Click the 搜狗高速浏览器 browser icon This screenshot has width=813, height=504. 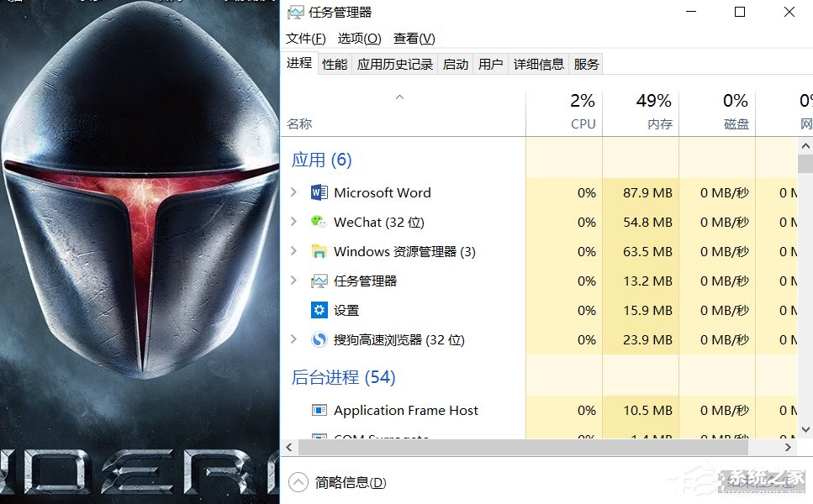[318, 339]
